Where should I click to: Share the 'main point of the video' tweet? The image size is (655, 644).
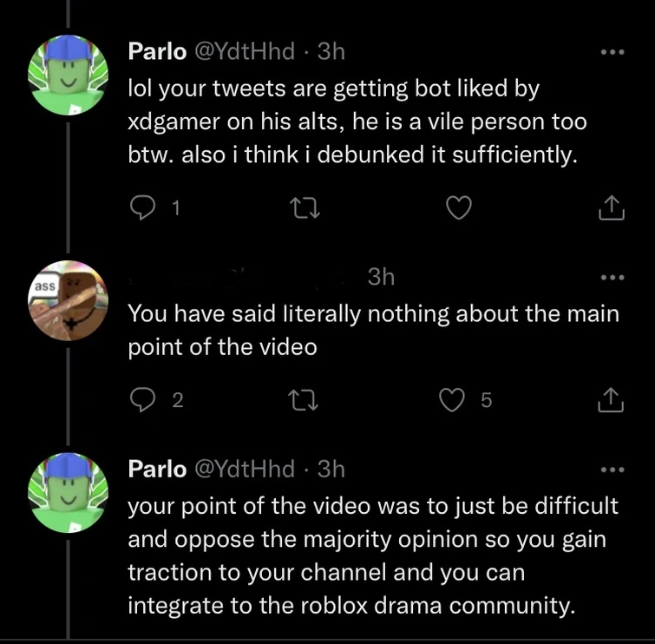click(612, 399)
